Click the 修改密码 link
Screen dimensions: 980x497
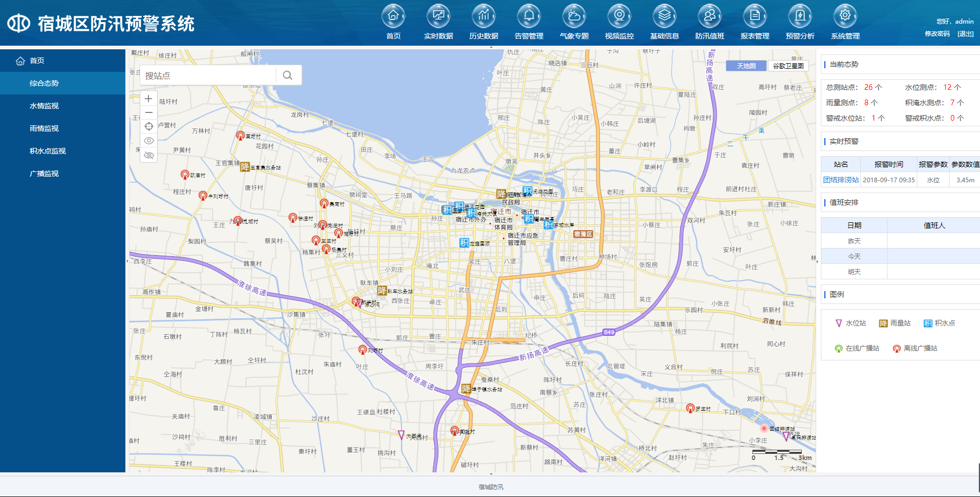(937, 34)
